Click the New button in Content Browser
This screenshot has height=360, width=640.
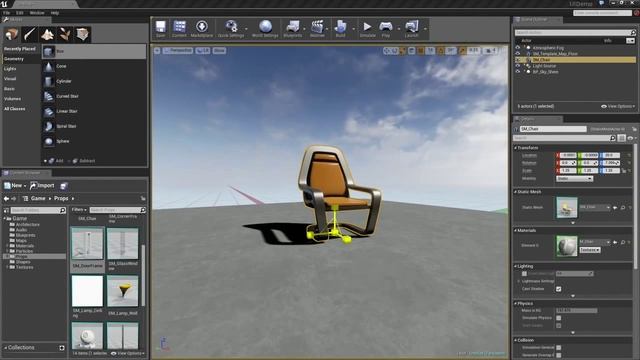[15, 186]
